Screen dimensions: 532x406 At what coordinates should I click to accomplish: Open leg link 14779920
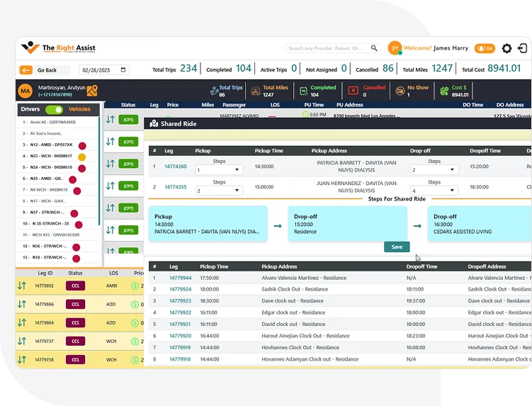(181, 336)
